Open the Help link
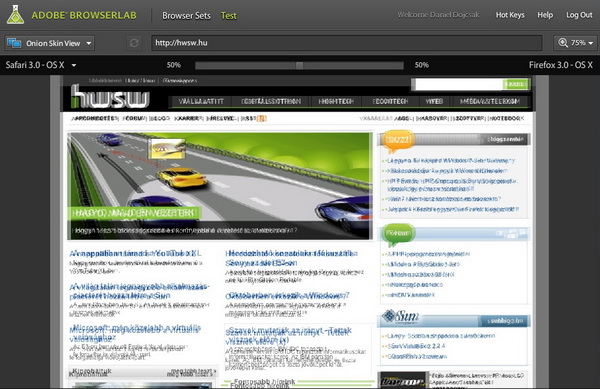The height and width of the screenshot is (389, 600). (545, 15)
